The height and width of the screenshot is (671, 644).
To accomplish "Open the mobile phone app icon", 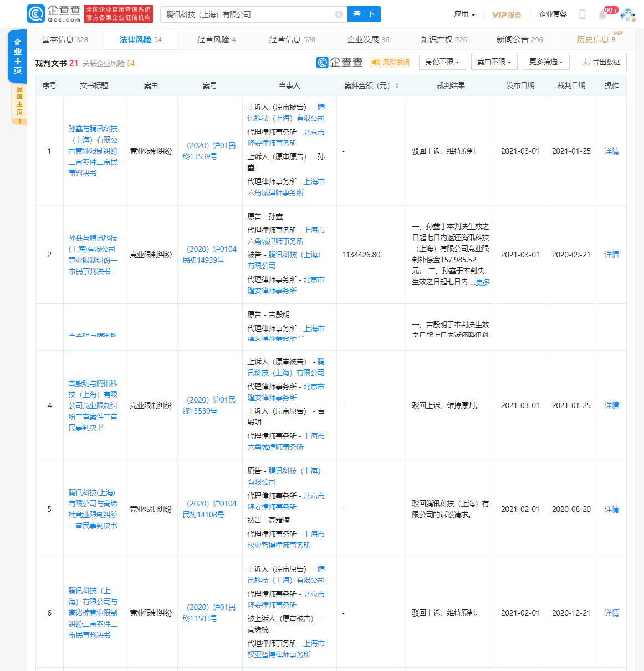I will click(582, 14).
